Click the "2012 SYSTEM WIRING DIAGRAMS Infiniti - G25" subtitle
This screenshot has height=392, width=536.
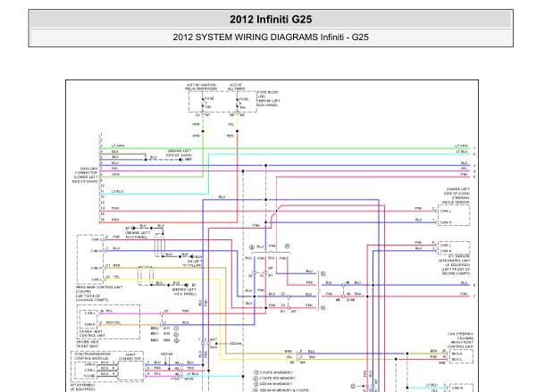click(x=271, y=38)
